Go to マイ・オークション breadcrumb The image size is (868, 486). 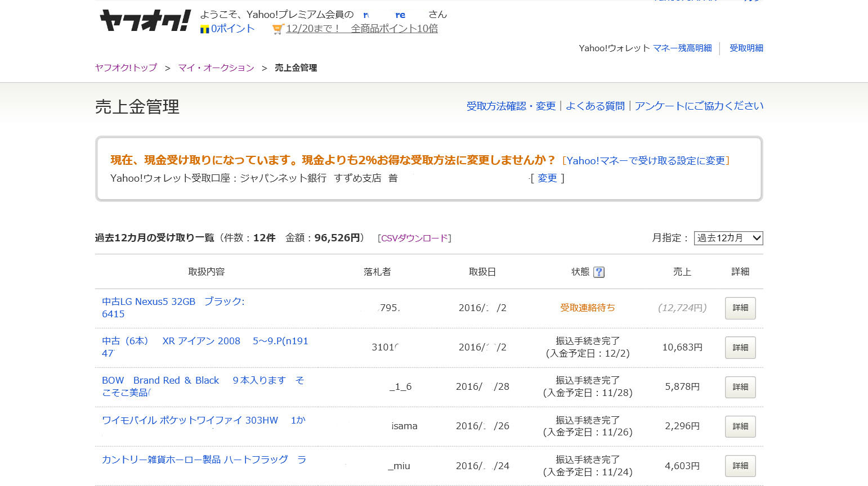tap(216, 67)
